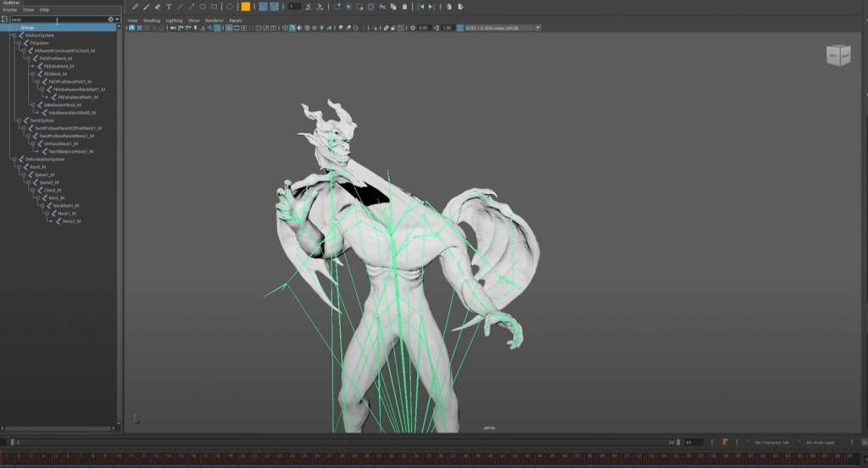868x468 pixels.
Task: Select the ellipse shape tool
Action: pyautogui.click(x=203, y=7)
